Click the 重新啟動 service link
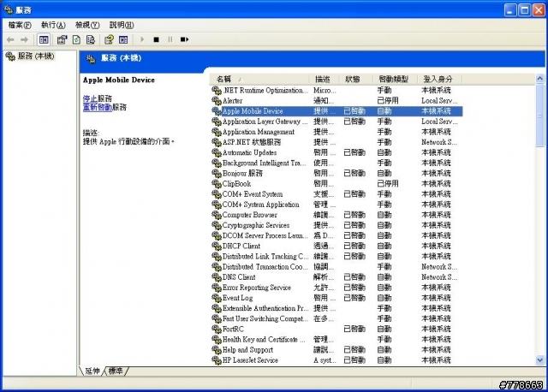548x392 pixels. pyautogui.click(x=97, y=107)
